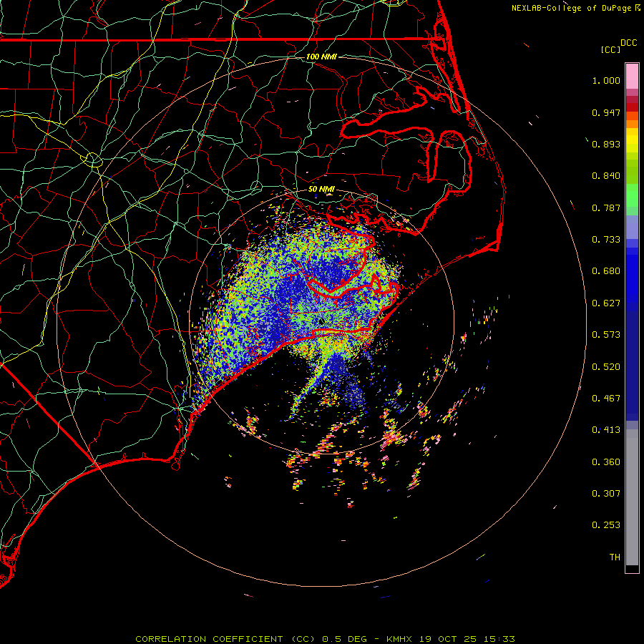Click the 0.253 colorbar value
The height and width of the screenshot is (644, 644).
click(606, 525)
